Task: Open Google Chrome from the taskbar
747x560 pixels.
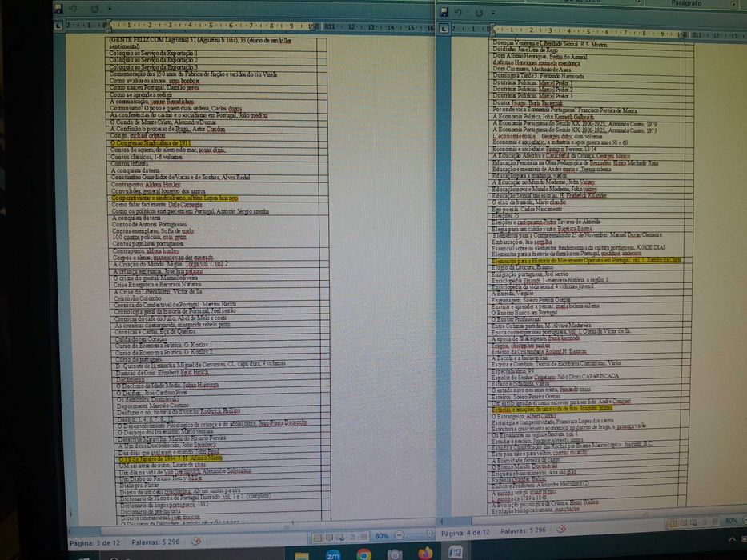Action: (364, 554)
